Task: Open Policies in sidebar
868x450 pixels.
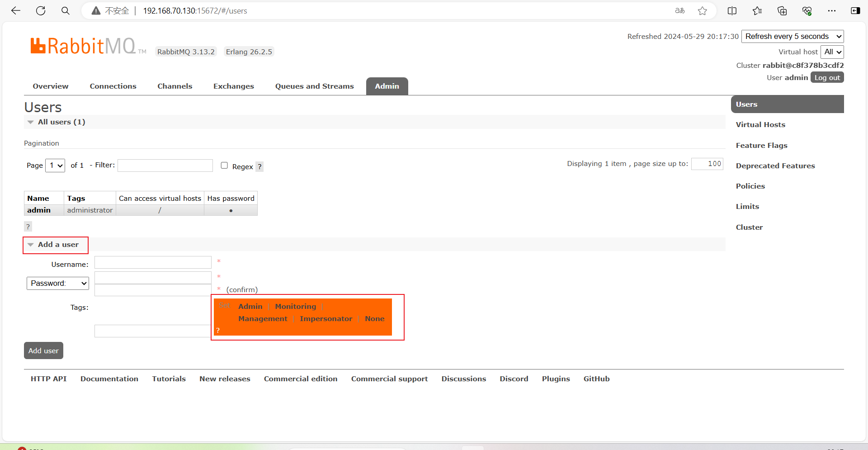Action: point(750,186)
